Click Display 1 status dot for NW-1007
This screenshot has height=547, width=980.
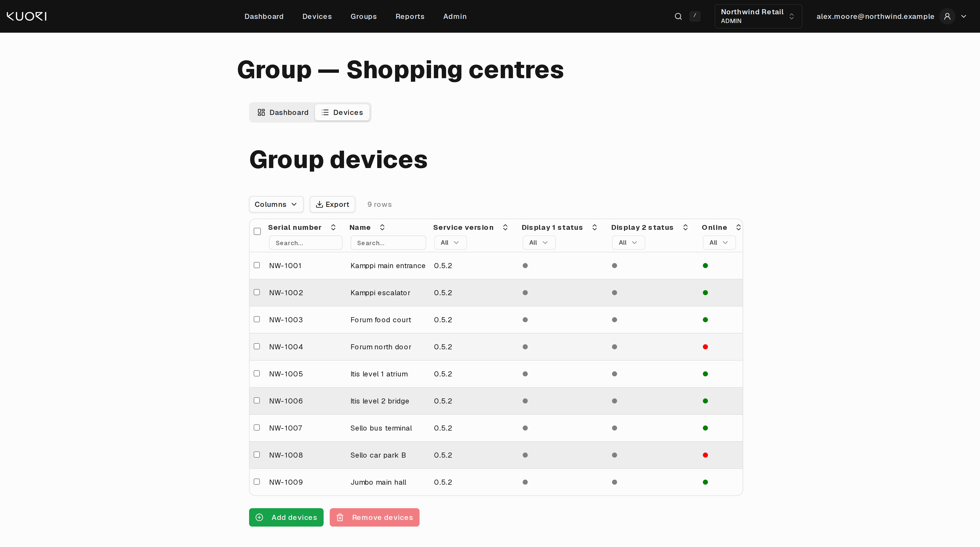525,428
